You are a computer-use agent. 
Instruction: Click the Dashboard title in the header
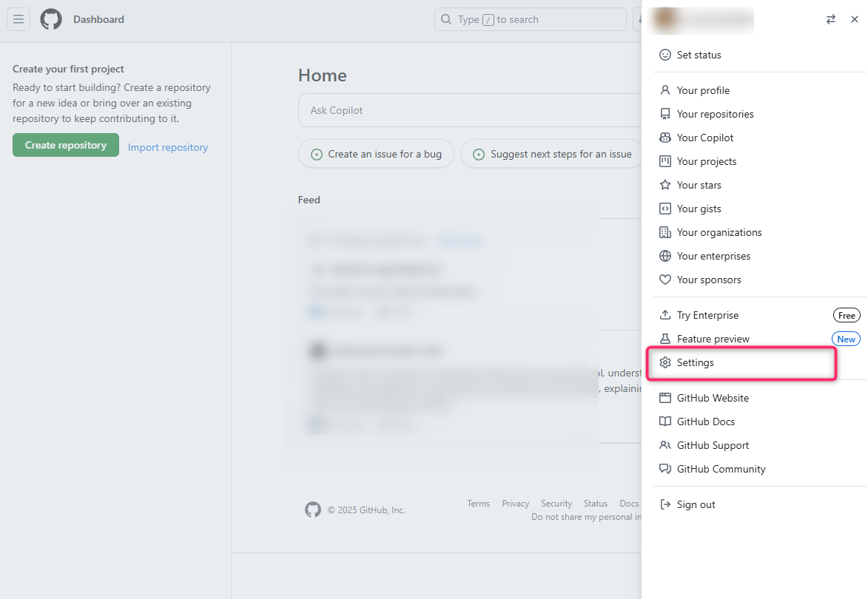(98, 19)
